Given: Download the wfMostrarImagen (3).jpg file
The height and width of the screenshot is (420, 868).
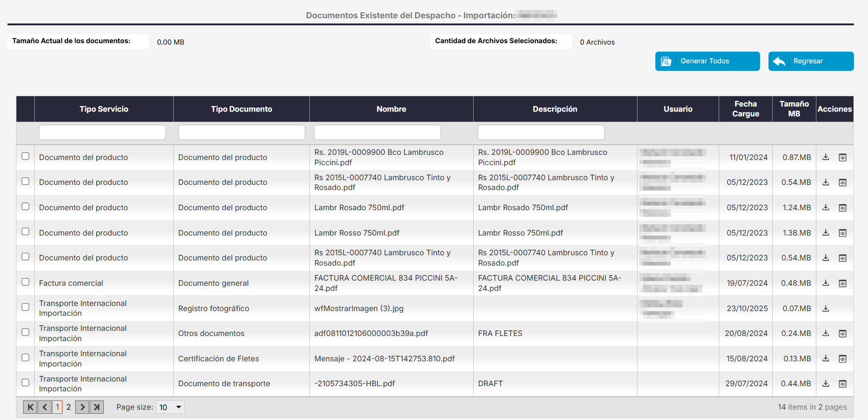Looking at the screenshot, I should pyautogui.click(x=826, y=308).
